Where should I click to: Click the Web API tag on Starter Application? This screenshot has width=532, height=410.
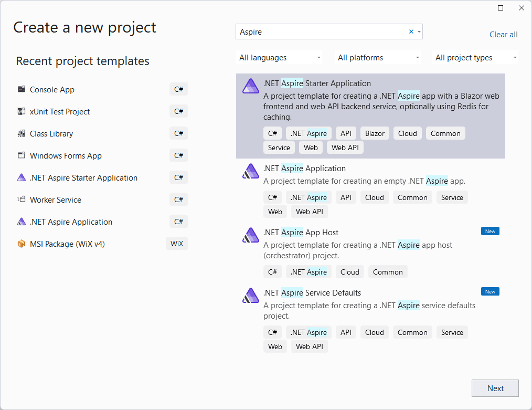[345, 148]
